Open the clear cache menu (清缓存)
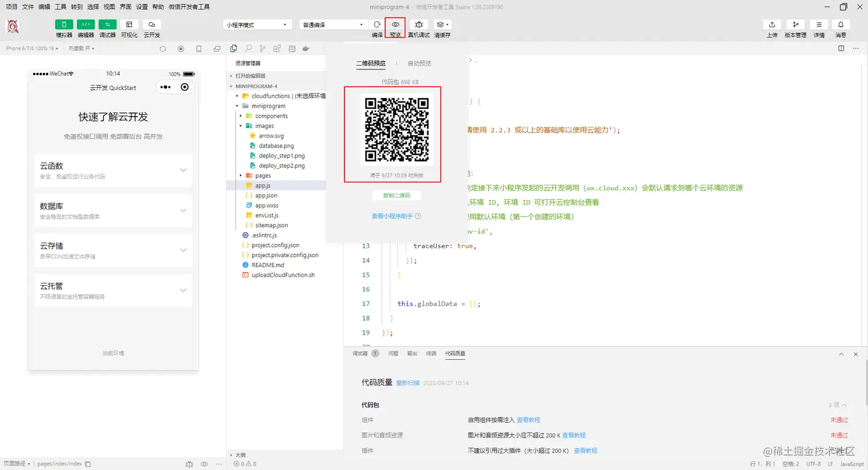Image resolution: width=868 pixels, height=470 pixels. point(442,25)
